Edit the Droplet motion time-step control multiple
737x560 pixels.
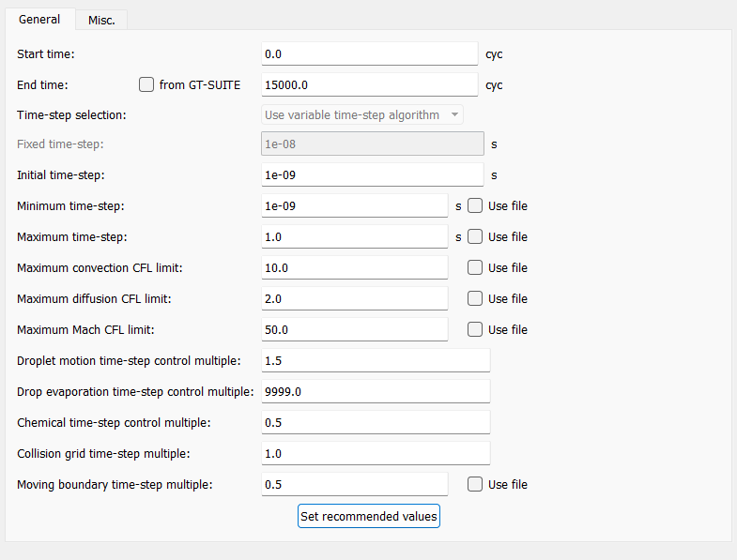point(375,360)
